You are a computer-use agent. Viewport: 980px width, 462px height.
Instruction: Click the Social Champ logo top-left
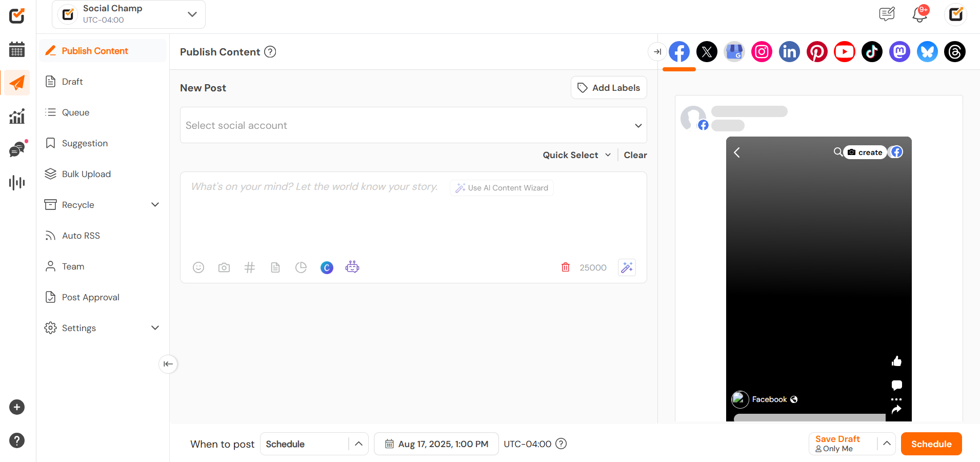17,16
